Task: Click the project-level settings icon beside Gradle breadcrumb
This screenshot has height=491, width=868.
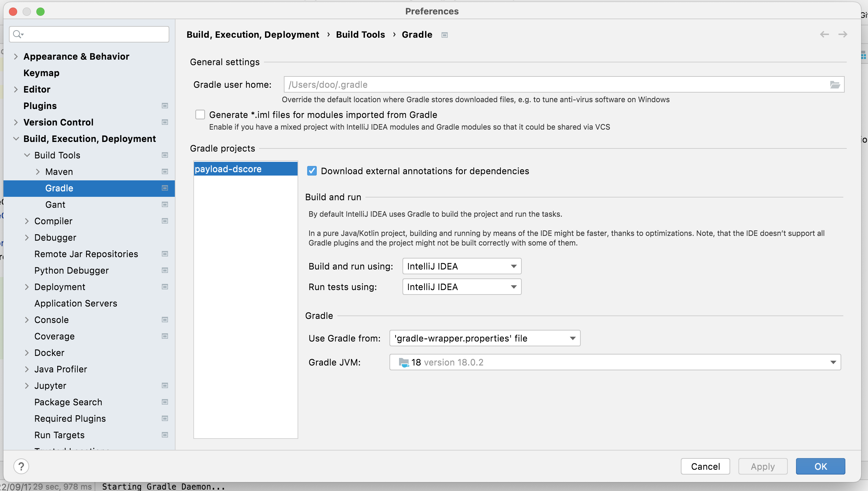Action: coord(445,35)
